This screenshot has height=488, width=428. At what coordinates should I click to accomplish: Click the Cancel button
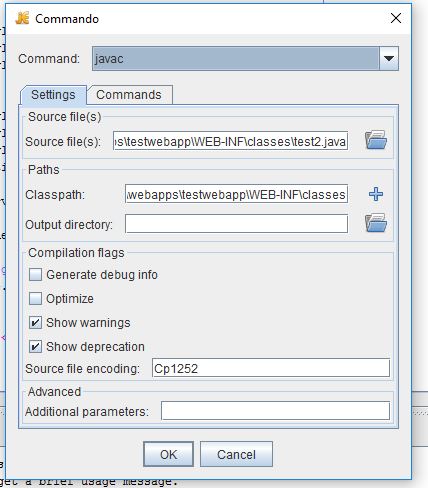point(236,454)
